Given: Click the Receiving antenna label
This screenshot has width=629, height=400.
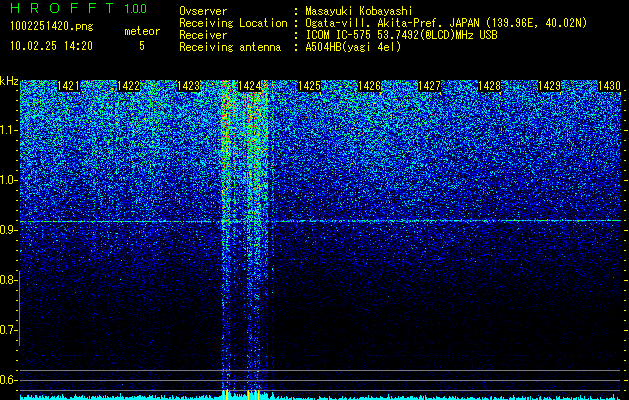Looking at the screenshot, I should [230, 47].
